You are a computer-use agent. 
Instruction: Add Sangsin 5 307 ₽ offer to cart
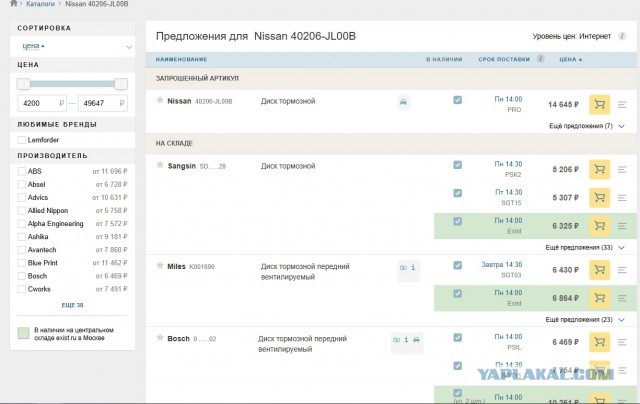click(x=600, y=198)
